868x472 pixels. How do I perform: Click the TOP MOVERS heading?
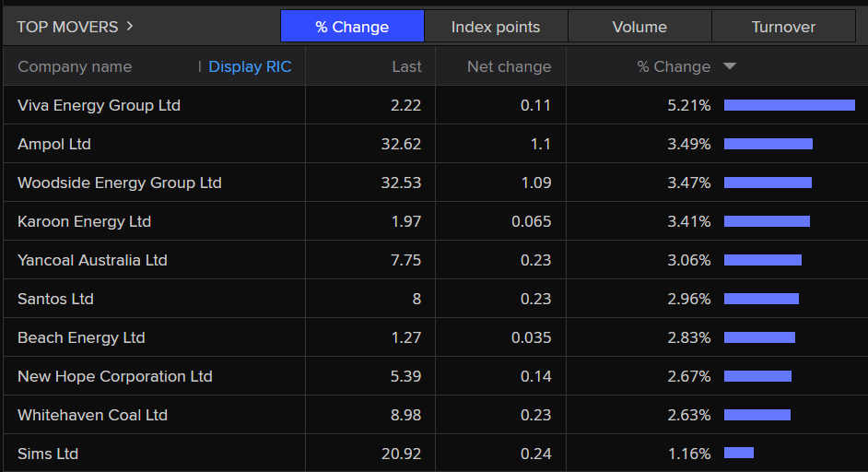coord(67,27)
